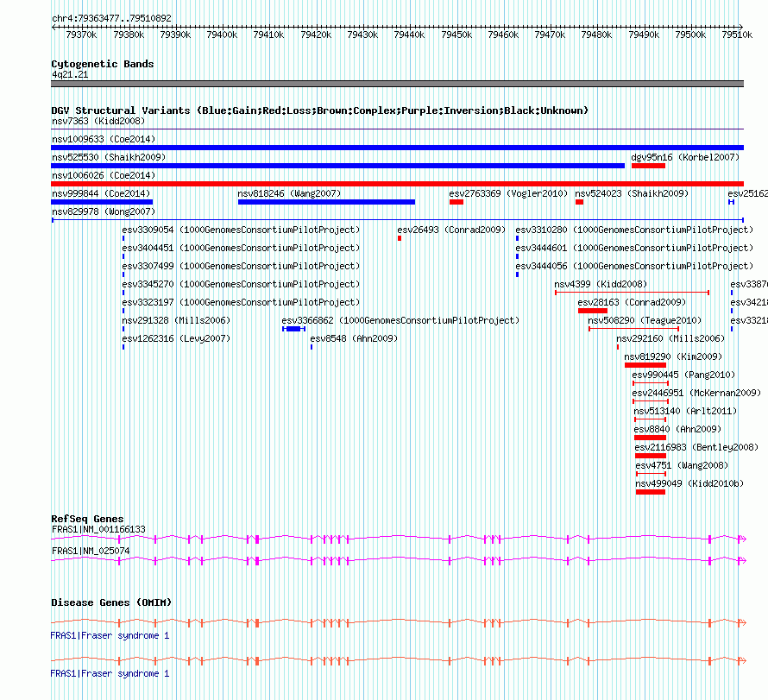The image size is (768, 700).
Task: Click the esv2446951 (McKernan2009) label
Action: [x=696, y=393]
